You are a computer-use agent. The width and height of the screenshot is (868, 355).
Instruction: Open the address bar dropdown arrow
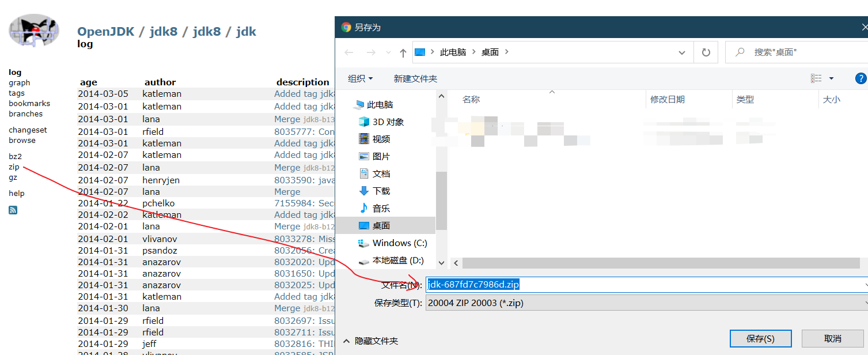point(682,52)
